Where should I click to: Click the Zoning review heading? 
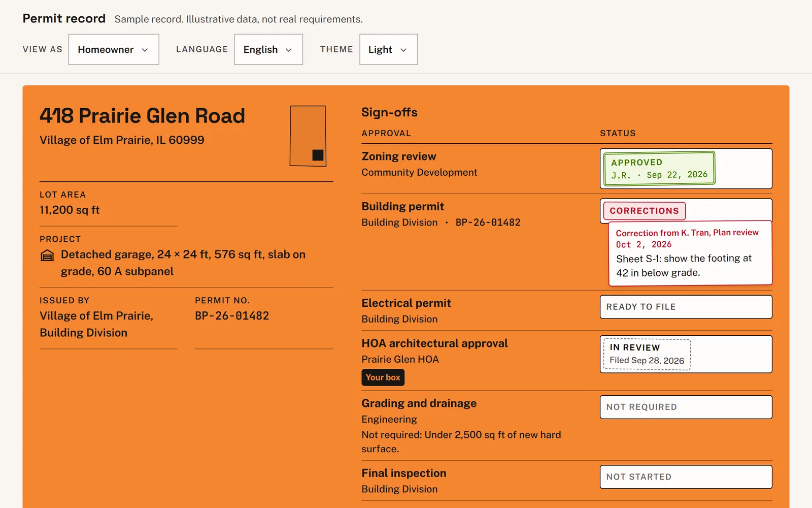(x=399, y=156)
